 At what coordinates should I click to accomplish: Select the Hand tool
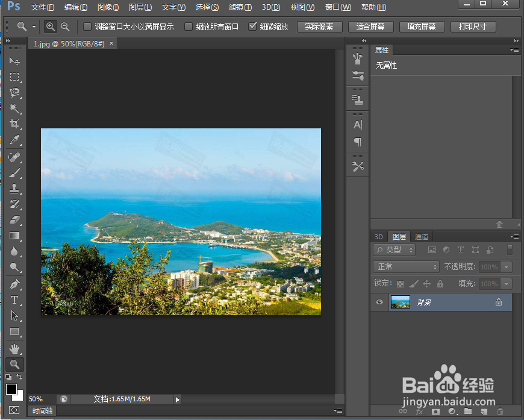(14, 349)
